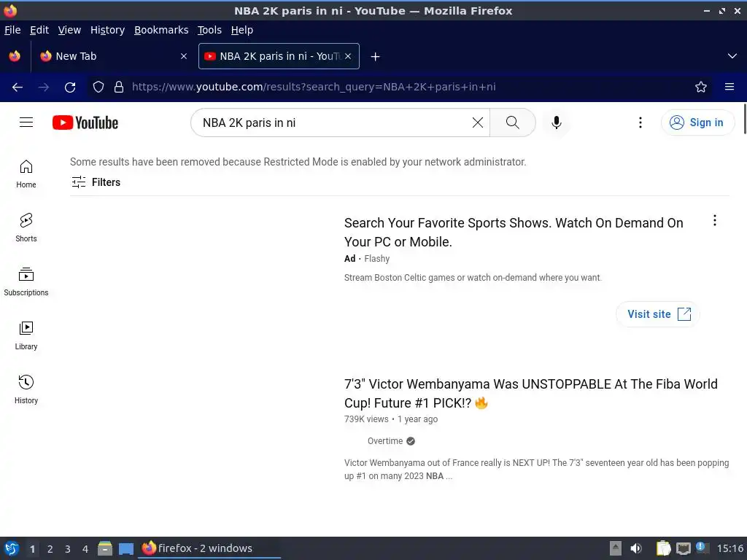Open a new tab with plus button
This screenshot has width=747, height=560.
(376, 57)
